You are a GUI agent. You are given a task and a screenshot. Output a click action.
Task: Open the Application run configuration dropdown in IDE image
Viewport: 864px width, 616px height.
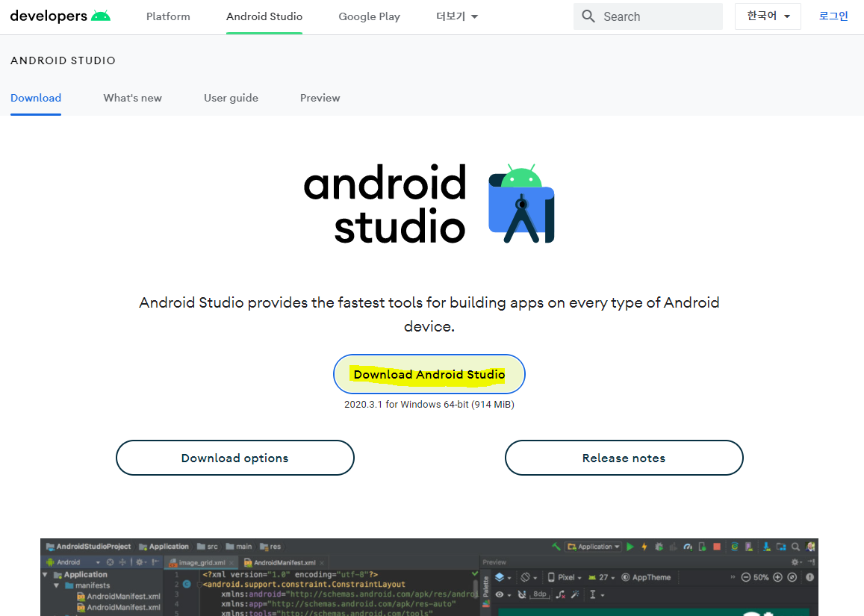tap(594, 547)
